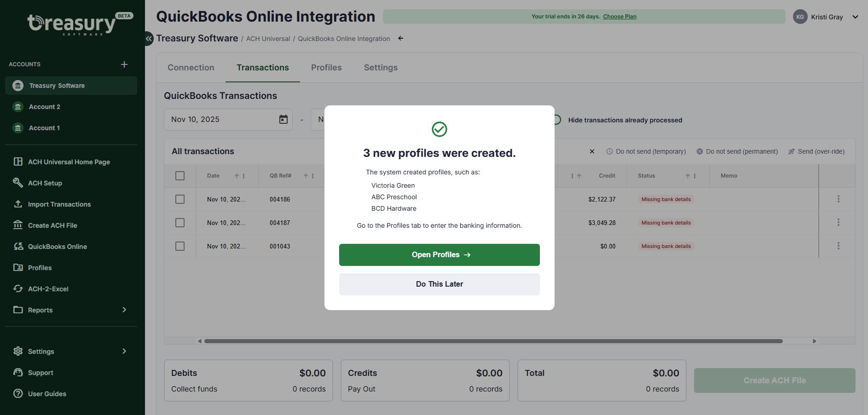Open the Choose Plan link
868x415 pixels.
(619, 16)
